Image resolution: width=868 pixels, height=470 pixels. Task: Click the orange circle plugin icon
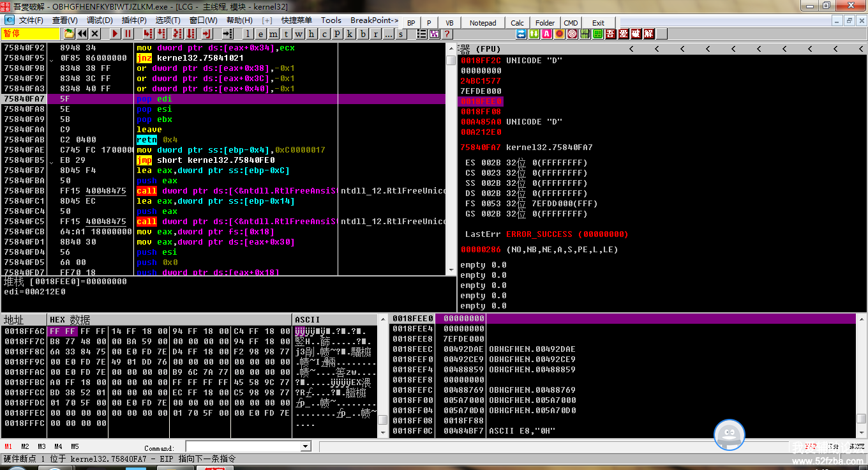(559, 34)
